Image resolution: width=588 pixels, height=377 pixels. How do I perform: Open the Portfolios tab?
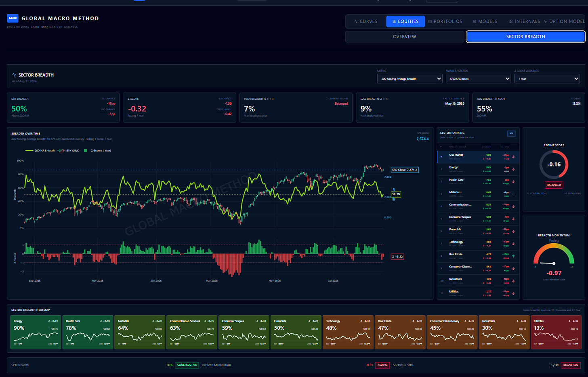coord(445,21)
